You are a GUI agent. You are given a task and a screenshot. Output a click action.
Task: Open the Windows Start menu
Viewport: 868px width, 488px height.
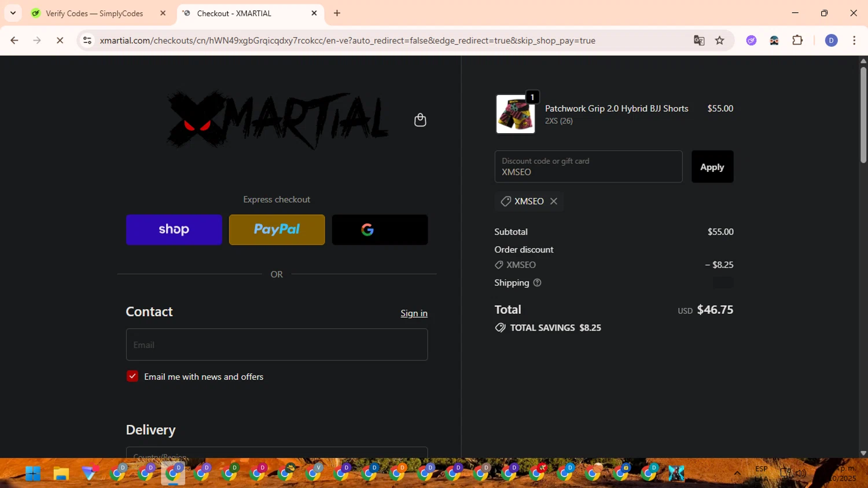33,474
